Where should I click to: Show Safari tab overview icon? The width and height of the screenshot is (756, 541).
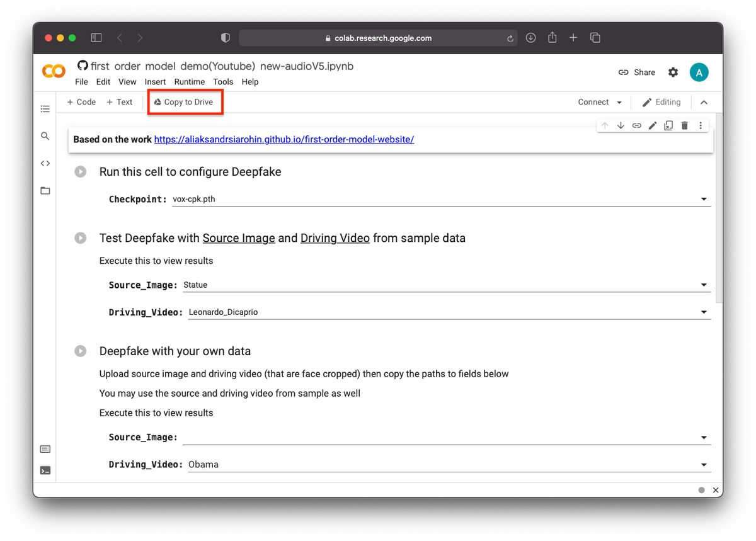595,38
